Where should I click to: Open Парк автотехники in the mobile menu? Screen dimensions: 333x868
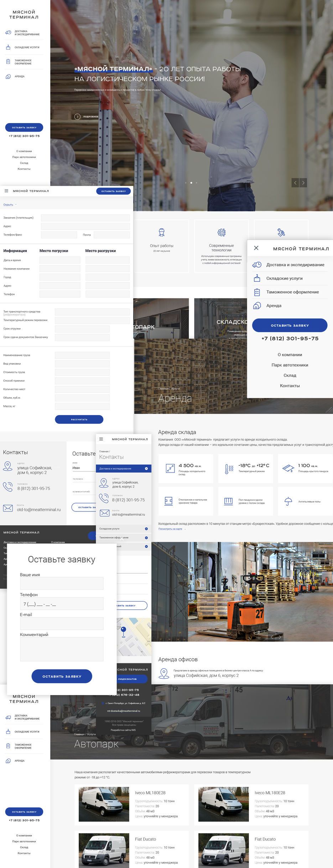click(290, 365)
